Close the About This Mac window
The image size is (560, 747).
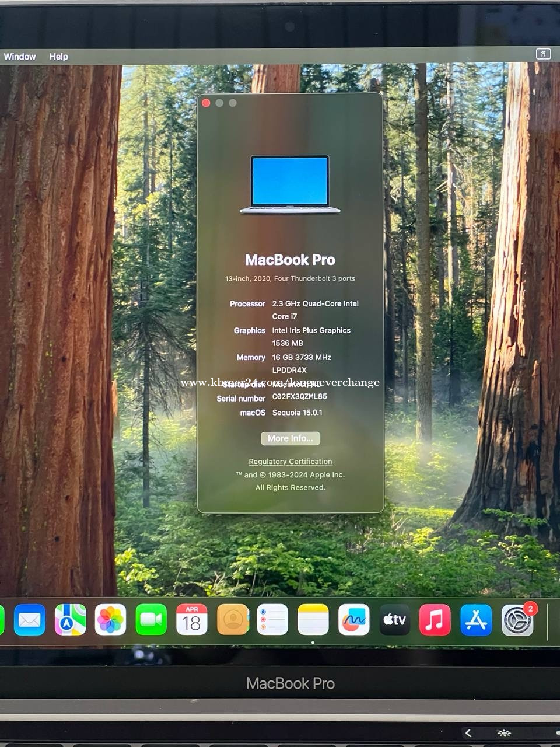(x=206, y=103)
